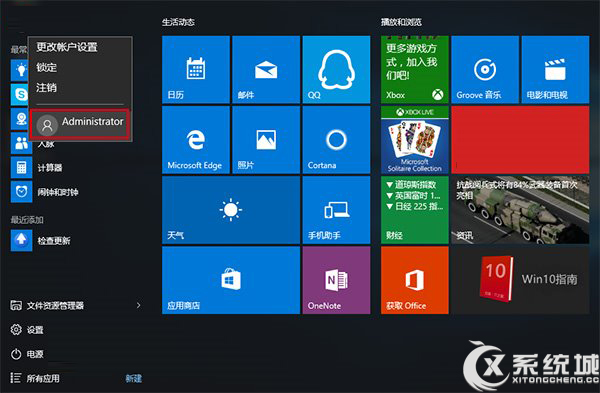Click the 新建 label beside 所有应用

[x=134, y=378]
